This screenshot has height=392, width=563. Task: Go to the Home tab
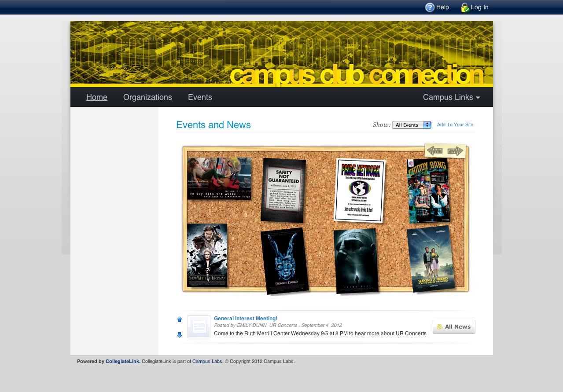tap(97, 97)
